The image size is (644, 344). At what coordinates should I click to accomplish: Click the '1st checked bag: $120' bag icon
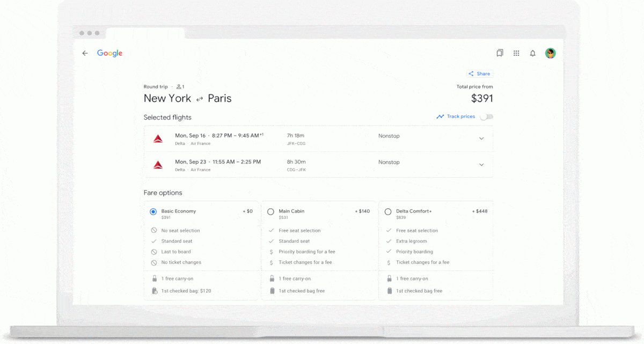tap(154, 291)
